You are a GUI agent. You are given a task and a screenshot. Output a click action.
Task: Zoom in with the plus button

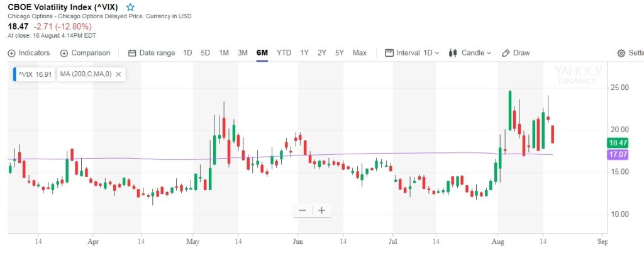point(321,210)
